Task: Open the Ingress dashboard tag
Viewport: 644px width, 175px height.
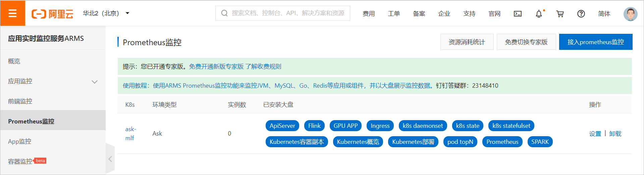Action: tap(380, 126)
